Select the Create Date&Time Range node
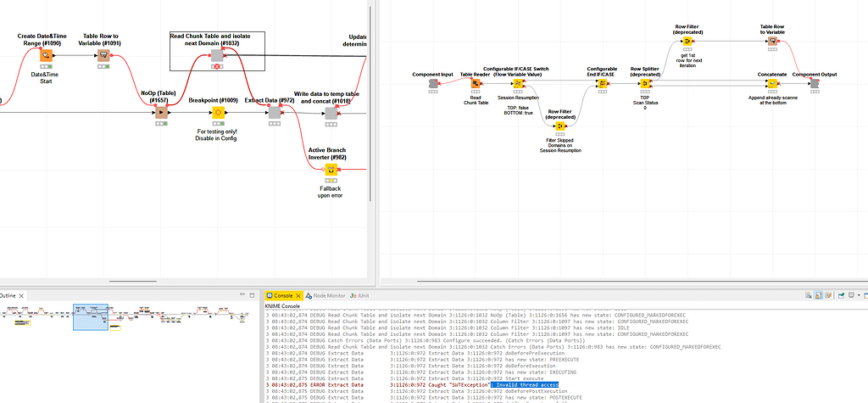The width and height of the screenshot is (868, 403). (46, 57)
